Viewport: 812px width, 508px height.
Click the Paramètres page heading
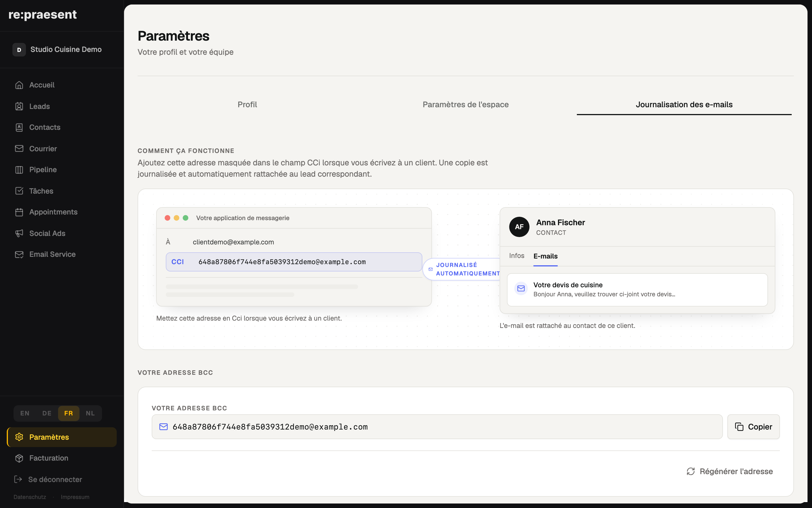(173, 36)
